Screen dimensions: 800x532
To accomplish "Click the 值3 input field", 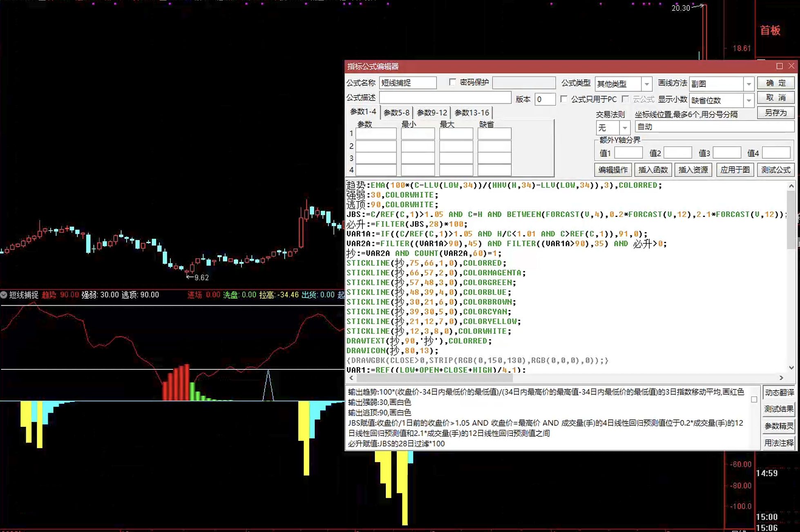I will 727,153.
